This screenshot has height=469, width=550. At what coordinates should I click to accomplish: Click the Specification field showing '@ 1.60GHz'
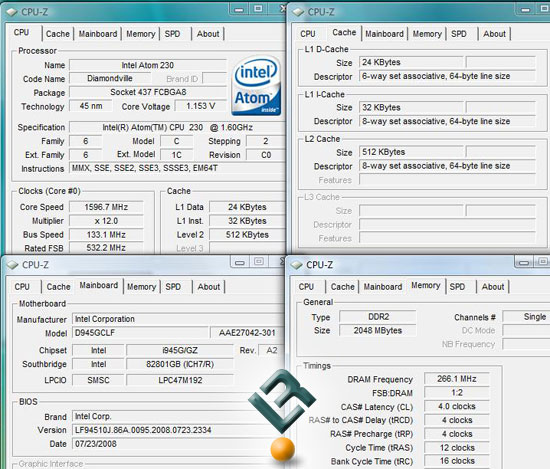tap(177, 127)
